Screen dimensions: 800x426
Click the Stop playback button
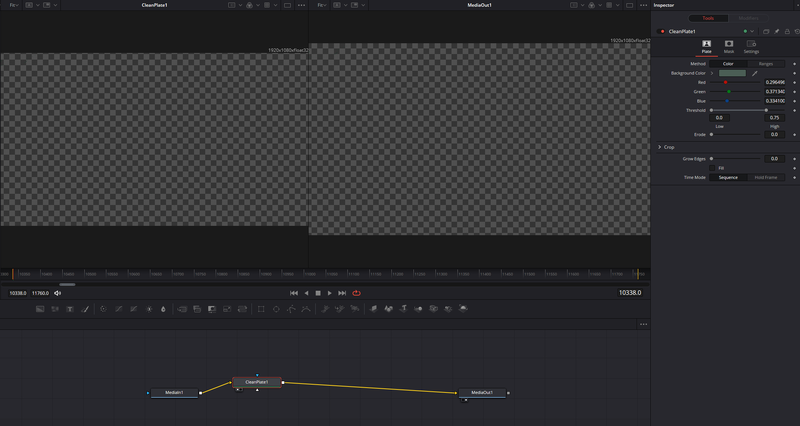pos(318,293)
